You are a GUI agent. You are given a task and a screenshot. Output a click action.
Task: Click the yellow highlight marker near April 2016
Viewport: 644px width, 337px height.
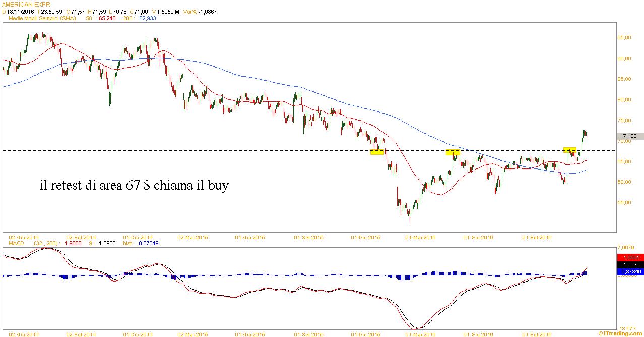(x=453, y=152)
